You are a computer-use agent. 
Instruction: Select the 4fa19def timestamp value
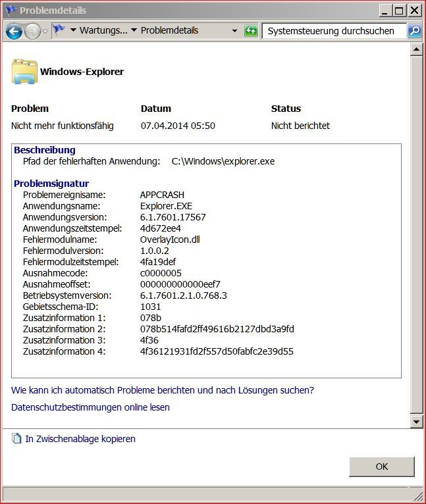click(158, 262)
